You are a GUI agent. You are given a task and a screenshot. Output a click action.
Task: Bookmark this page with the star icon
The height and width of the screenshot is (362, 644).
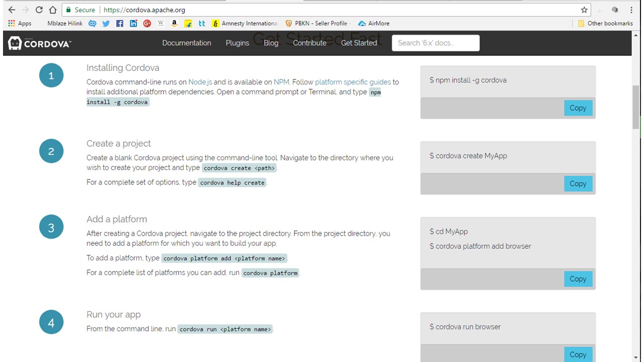pyautogui.click(x=584, y=10)
